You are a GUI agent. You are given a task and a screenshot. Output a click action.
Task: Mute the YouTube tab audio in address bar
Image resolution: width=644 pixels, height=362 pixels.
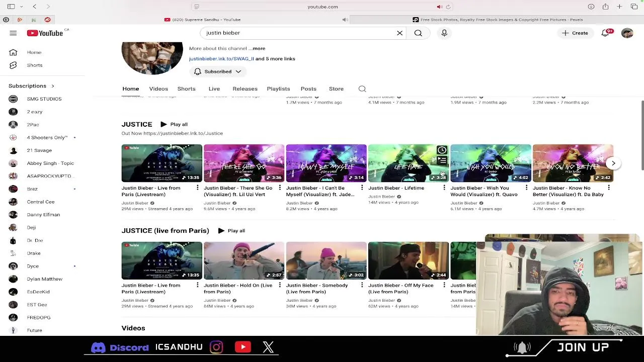point(439,7)
